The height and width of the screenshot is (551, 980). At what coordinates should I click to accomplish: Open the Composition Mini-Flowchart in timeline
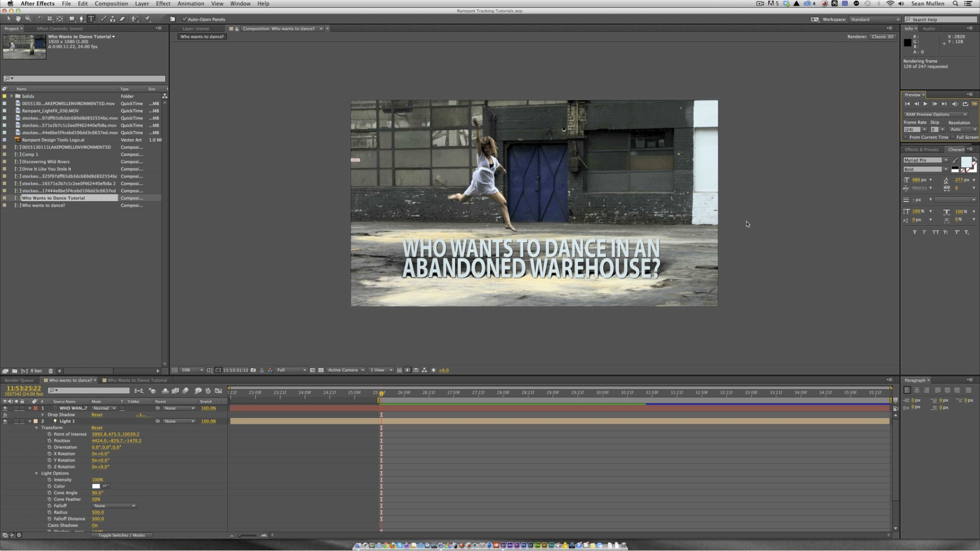click(139, 391)
